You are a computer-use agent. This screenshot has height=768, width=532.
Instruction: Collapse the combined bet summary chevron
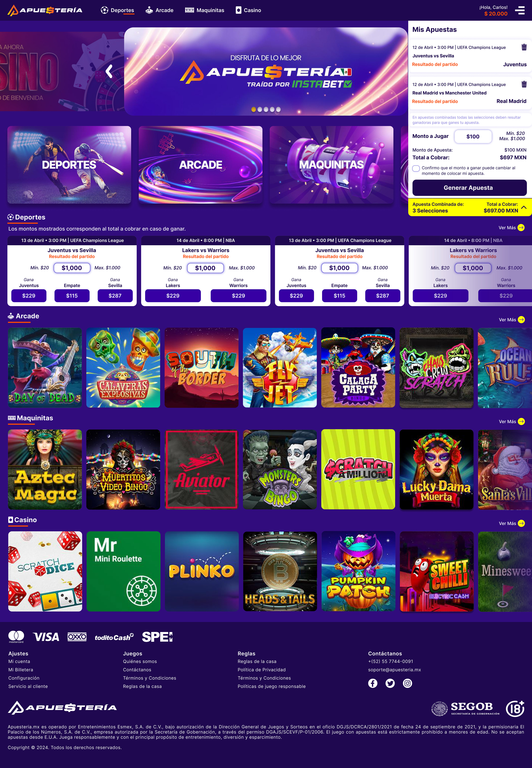coord(524,207)
